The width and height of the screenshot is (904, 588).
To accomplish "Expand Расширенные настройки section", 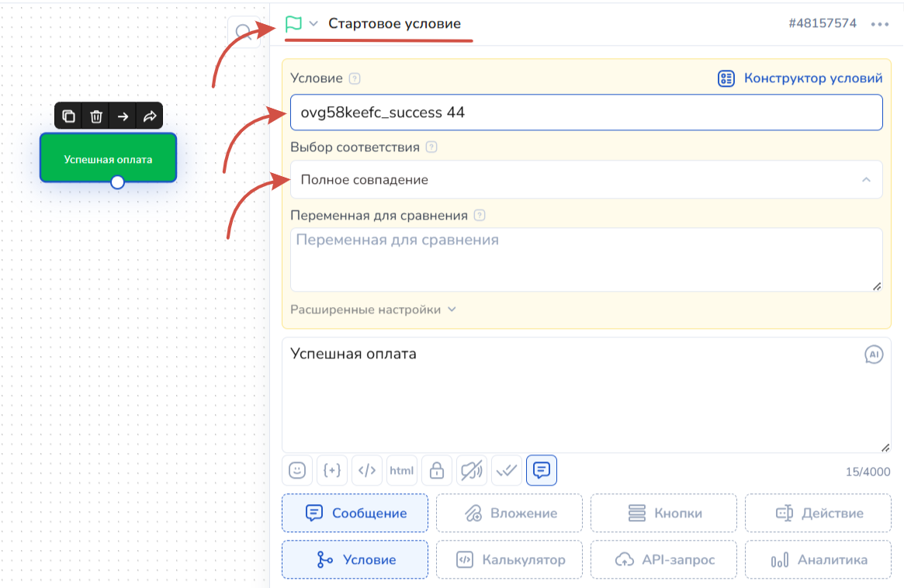I will [x=373, y=310].
